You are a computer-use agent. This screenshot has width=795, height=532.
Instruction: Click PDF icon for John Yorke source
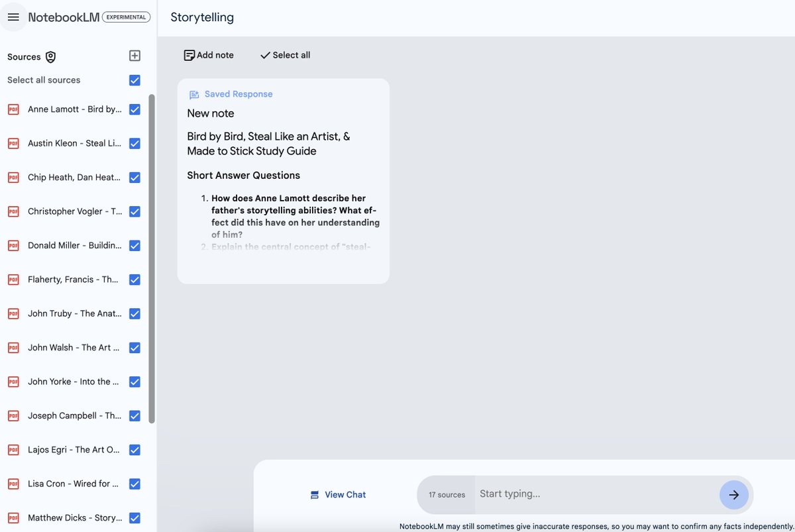coord(13,382)
